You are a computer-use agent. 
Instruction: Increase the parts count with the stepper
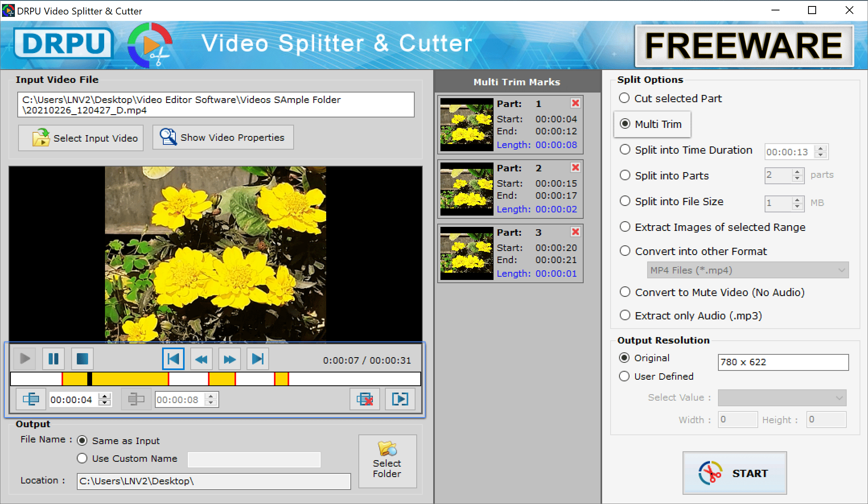[x=797, y=172]
